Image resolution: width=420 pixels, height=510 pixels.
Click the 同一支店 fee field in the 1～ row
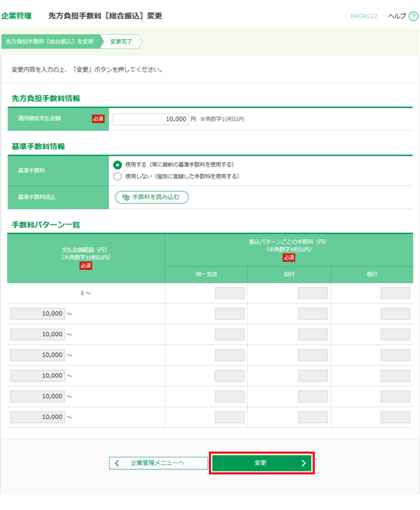[230, 293]
